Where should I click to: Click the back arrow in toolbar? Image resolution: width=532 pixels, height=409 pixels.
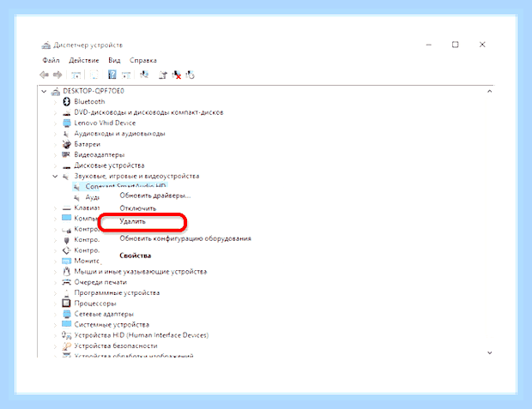tap(44, 75)
